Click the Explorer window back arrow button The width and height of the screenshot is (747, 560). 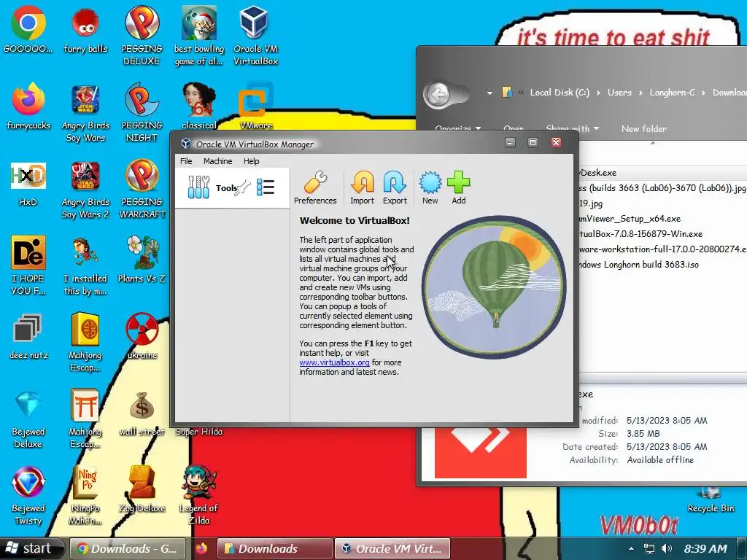click(x=438, y=94)
